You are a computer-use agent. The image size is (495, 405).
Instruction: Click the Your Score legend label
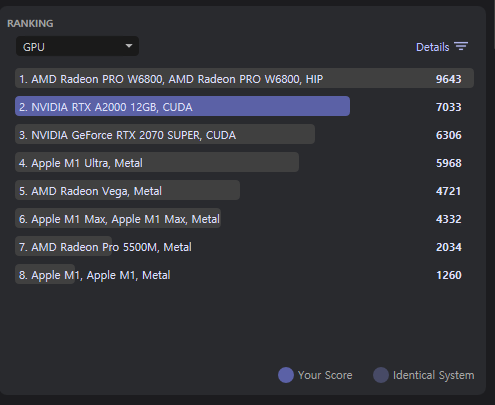pyautogui.click(x=325, y=375)
